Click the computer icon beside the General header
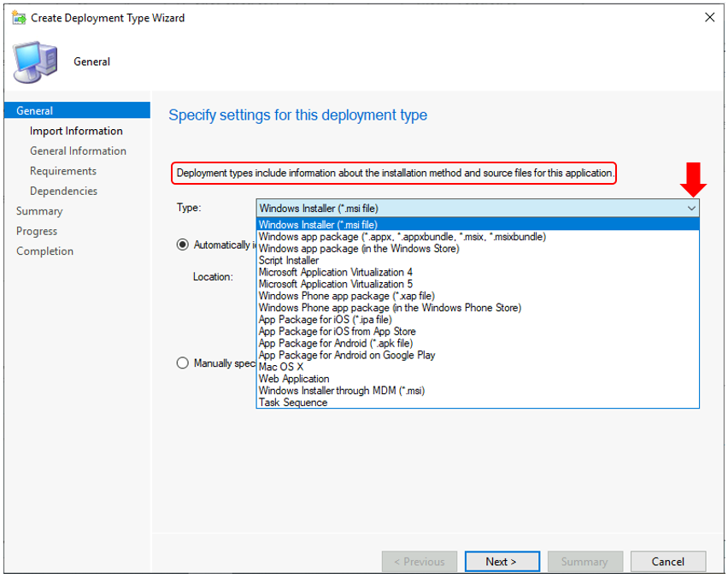This screenshot has height=578, width=728. [x=36, y=62]
